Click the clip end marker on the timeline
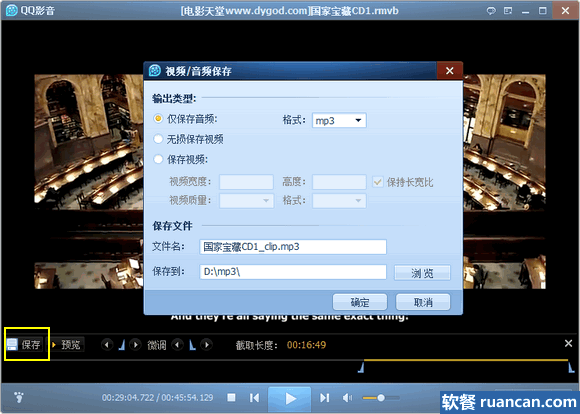580x414 pixels. 571,367
